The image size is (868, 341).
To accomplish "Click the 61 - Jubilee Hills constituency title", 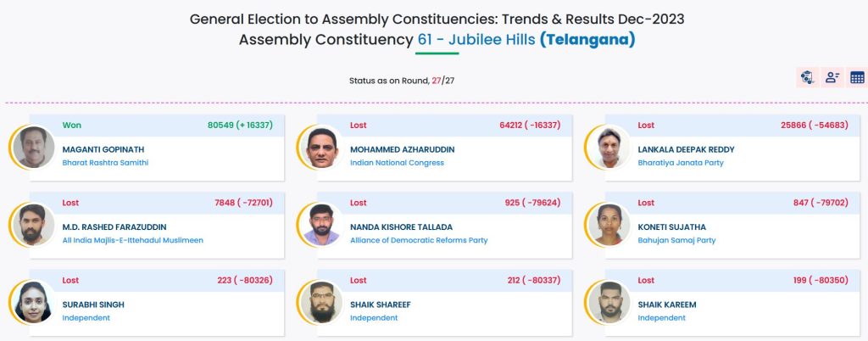I will coord(476,39).
